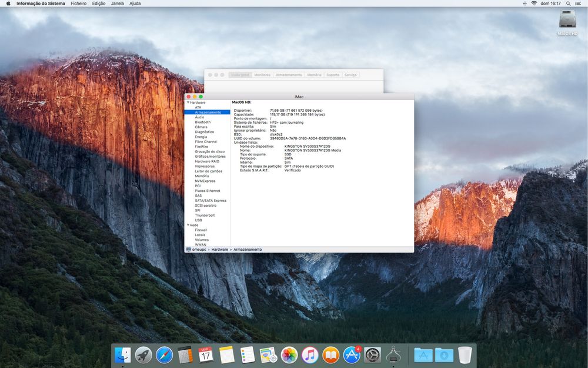The image size is (588, 368).
Task: Click Hardware in the bottom path bar
Action: [219, 249]
